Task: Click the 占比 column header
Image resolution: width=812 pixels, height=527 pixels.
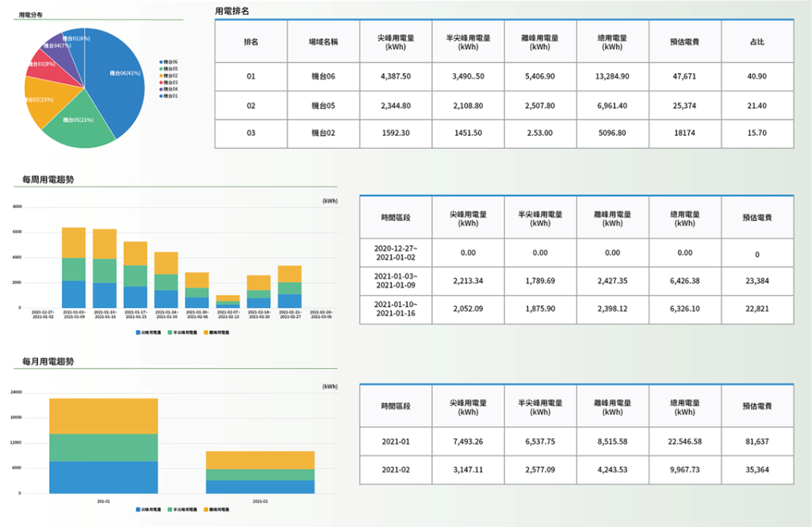Action: point(757,42)
